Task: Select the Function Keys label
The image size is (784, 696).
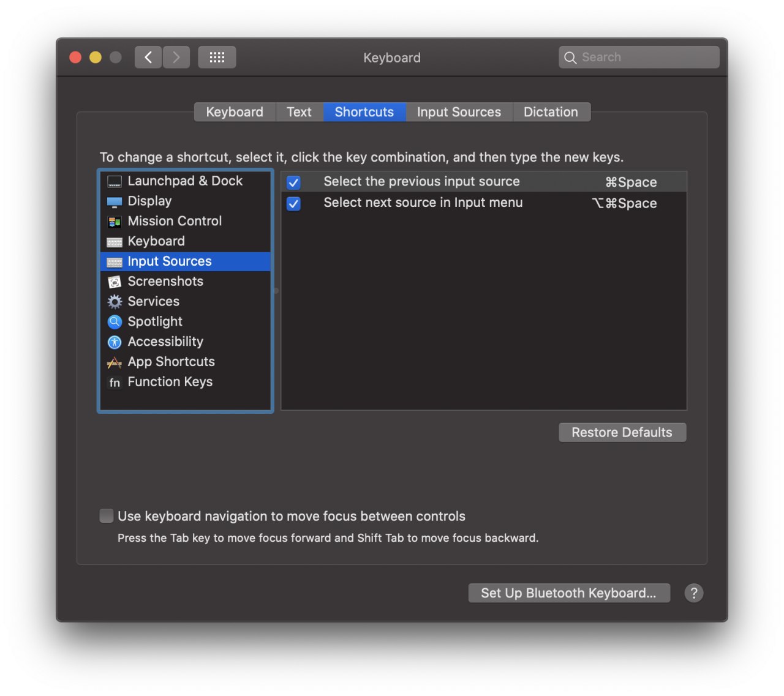Action: [170, 383]
